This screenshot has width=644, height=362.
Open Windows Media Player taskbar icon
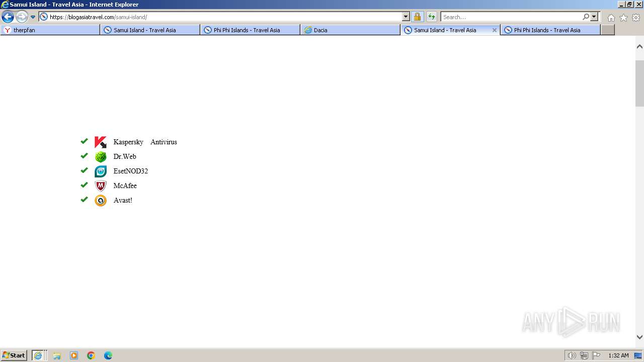point(74,355)
